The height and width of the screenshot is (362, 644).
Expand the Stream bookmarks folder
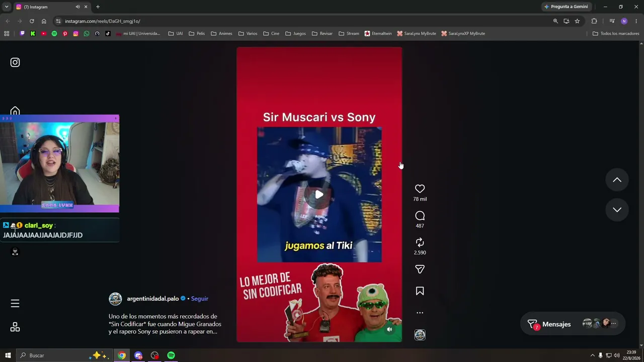(349, 34)
